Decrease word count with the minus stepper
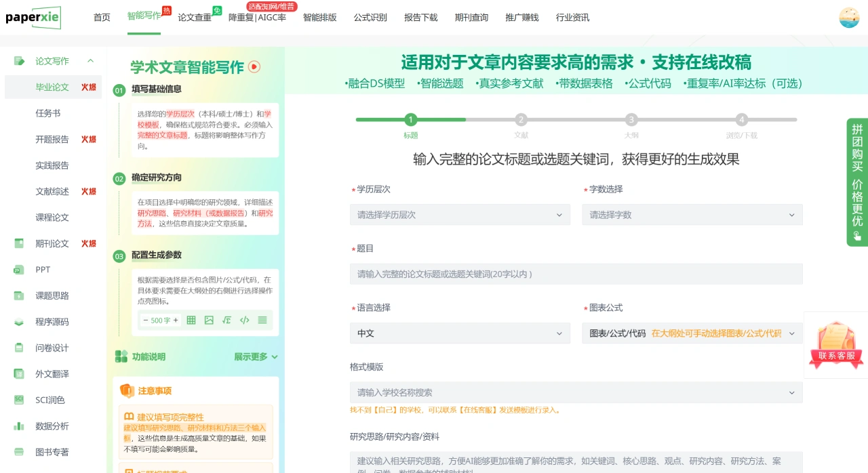 click(x=146, y=320)
